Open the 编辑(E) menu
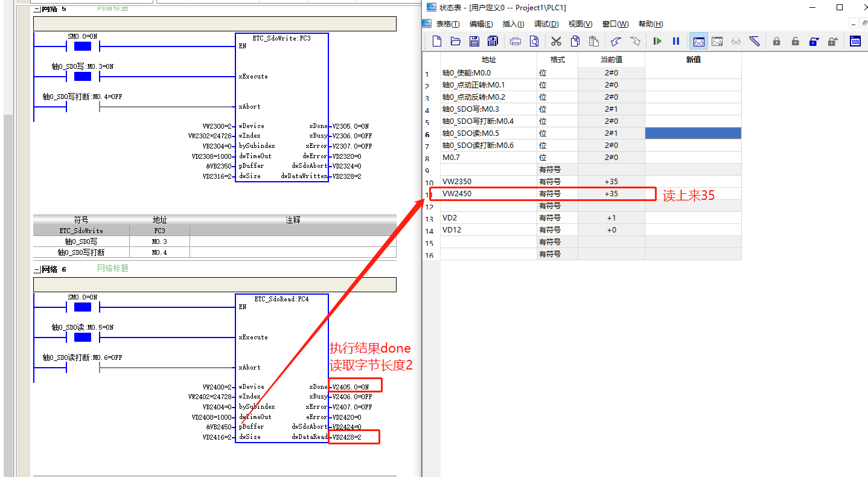 481,24
